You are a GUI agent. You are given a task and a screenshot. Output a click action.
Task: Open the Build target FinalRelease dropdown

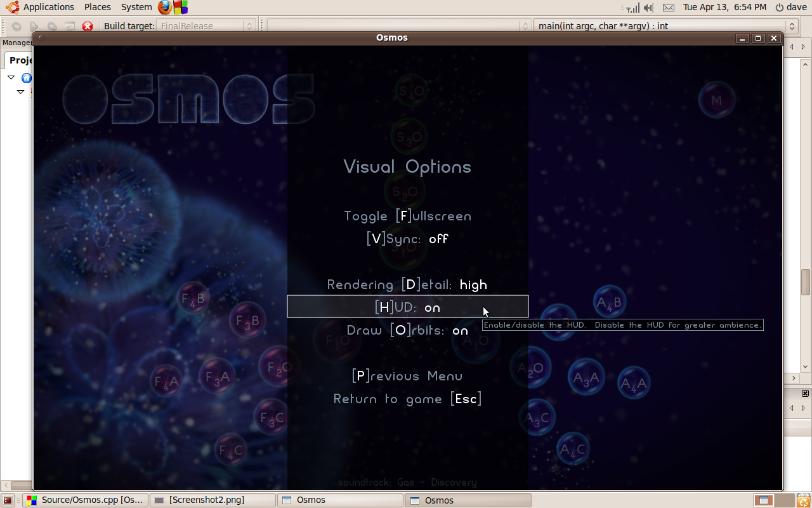point(206,26)
